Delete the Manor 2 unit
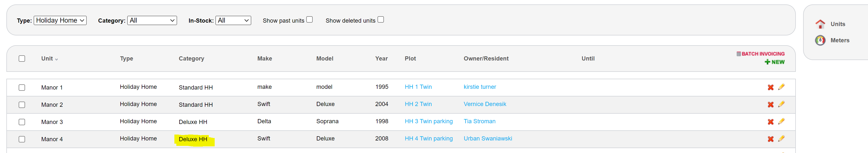This screenshot has width=868, height=153. [770, 105]
